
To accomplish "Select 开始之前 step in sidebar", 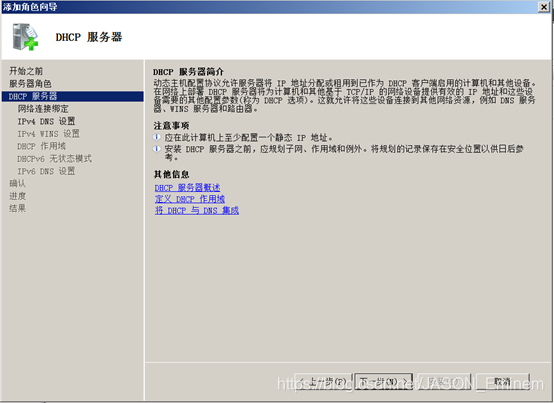I will (x=26, y=71).
